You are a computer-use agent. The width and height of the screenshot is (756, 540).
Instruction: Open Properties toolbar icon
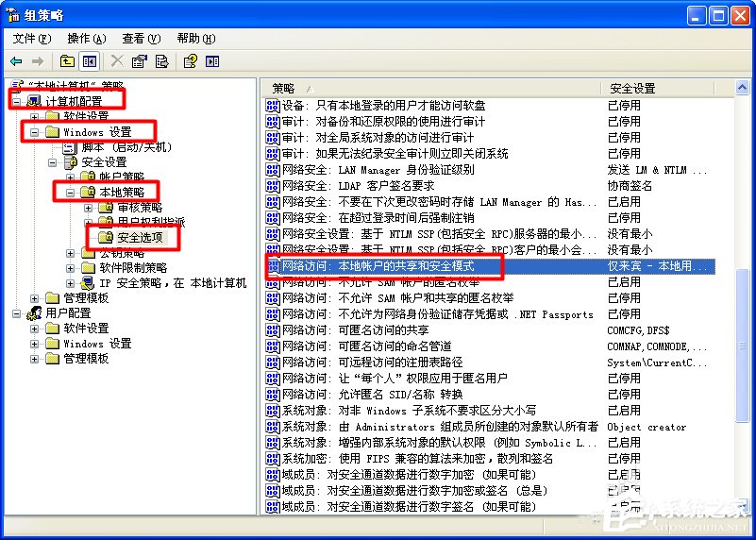point(140,61)
